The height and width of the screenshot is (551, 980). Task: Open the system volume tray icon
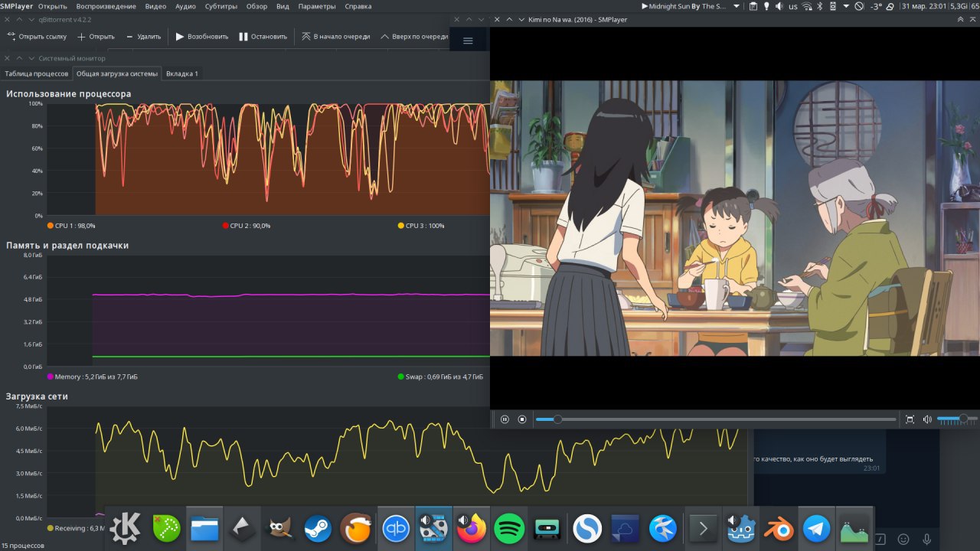coord(779,6)
